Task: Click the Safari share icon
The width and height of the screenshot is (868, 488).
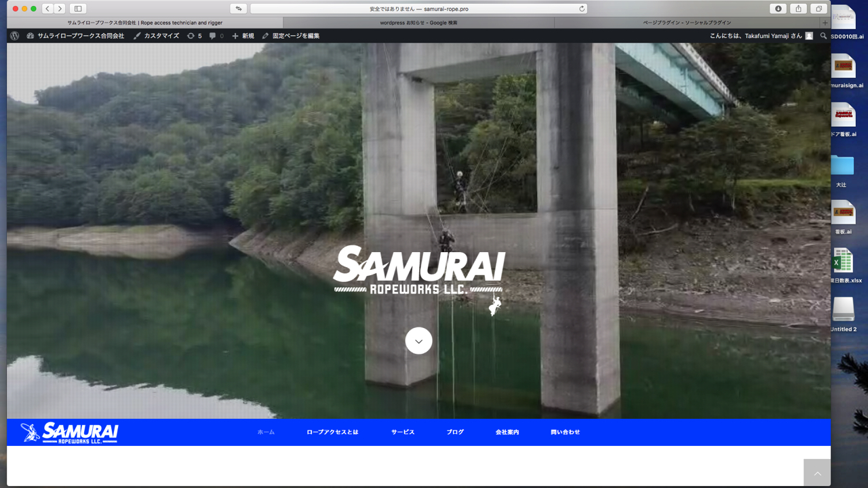Action: click(x=798, y=9)
